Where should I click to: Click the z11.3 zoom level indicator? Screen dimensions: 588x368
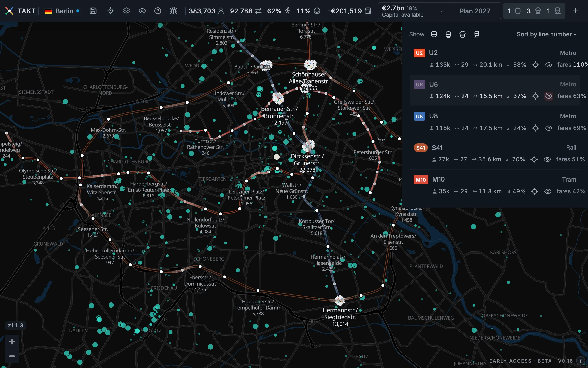[x=15, y=325]
